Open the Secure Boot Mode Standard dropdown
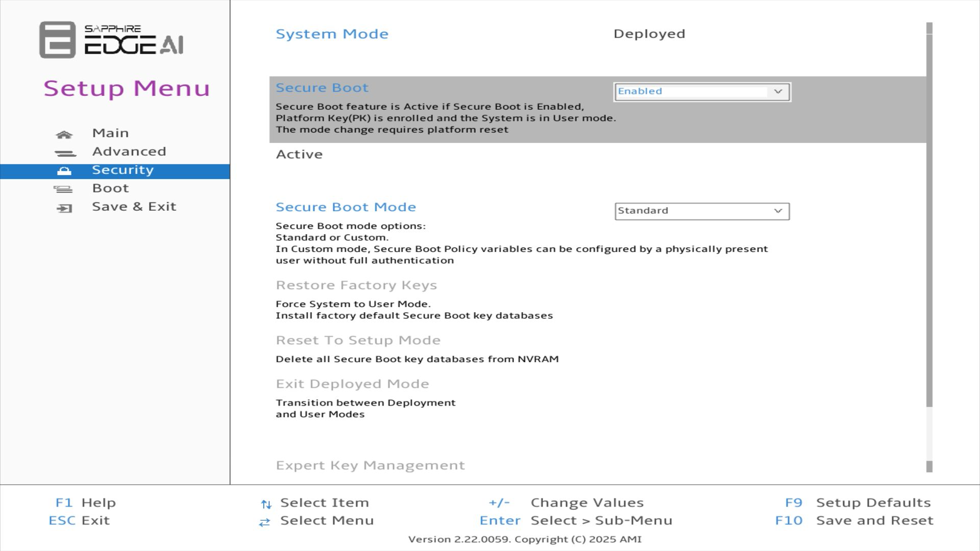This screenshot has width=980, height=551. click(701, 211)
